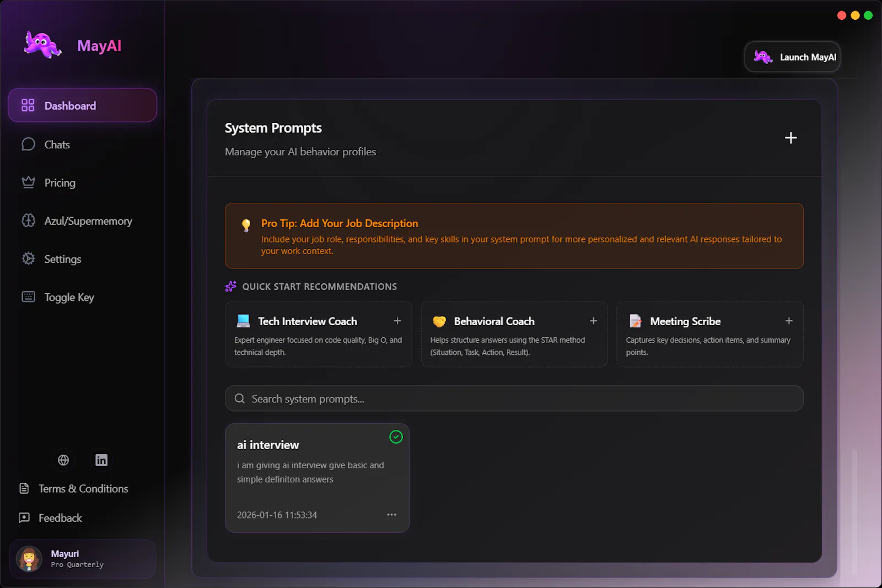This screenshot has width=882, height=588.
Task: Click the green maximize window dot
Action: 868,15
